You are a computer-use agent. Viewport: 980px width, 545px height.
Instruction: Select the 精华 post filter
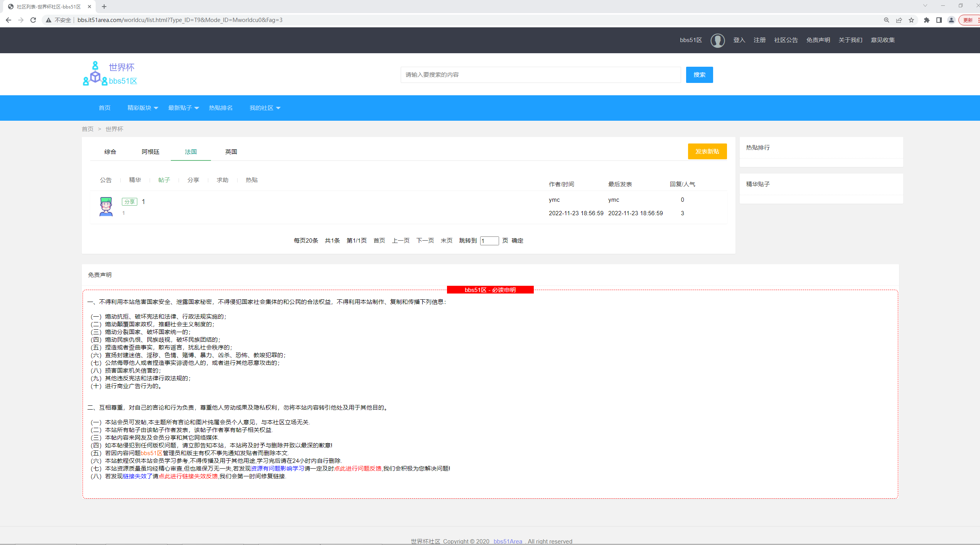(x=135, y=180)
